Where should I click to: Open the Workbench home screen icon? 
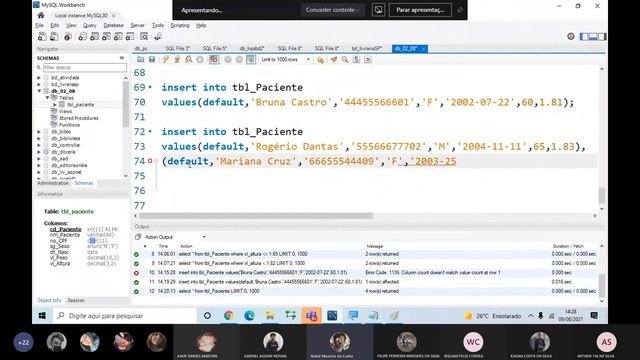tap(41, 16)
